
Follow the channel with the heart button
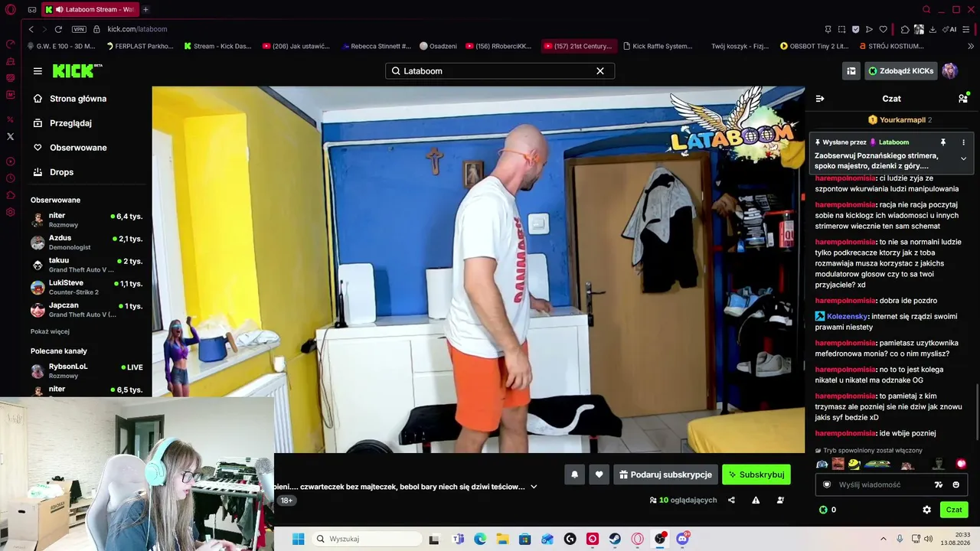[599, 474]
